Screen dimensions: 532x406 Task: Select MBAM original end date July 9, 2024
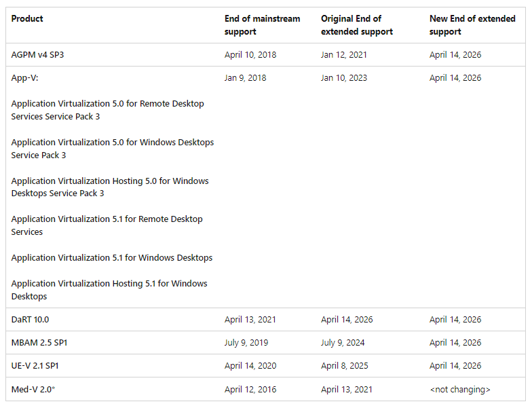click(343, 342)
